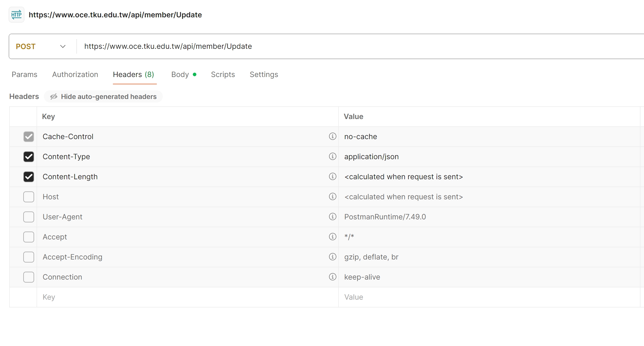
Task: Click the keep-alive value cell
Action: pyautogui.click(x=489, y=277)
